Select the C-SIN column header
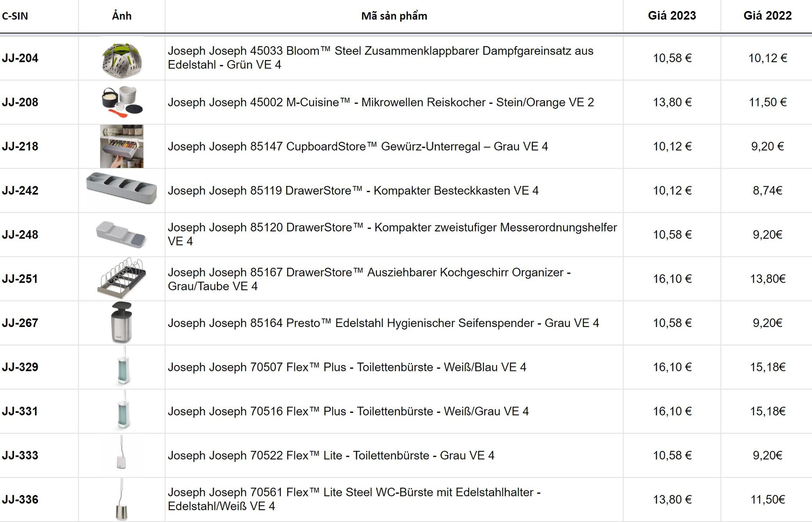This screenshot has width=812, height=522. pos(15,16)
